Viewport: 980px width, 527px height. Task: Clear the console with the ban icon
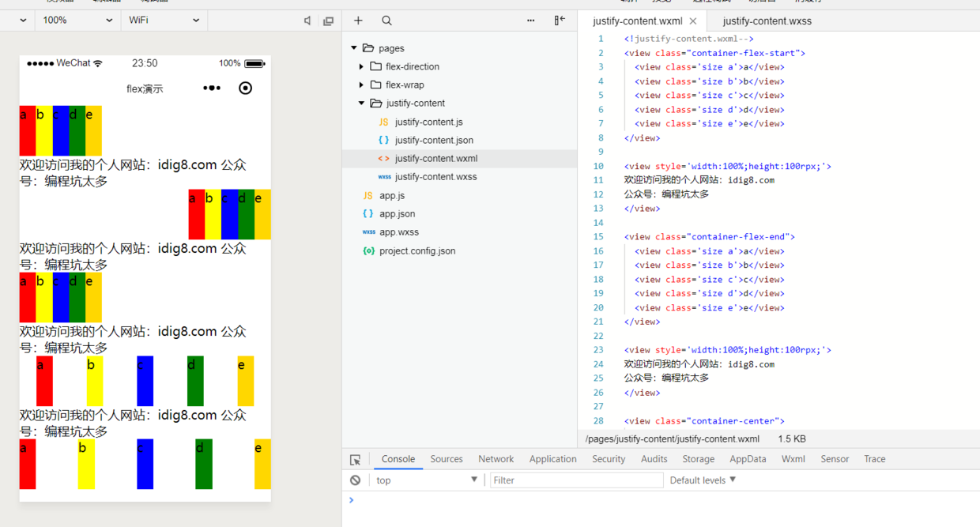pos(356,480)
